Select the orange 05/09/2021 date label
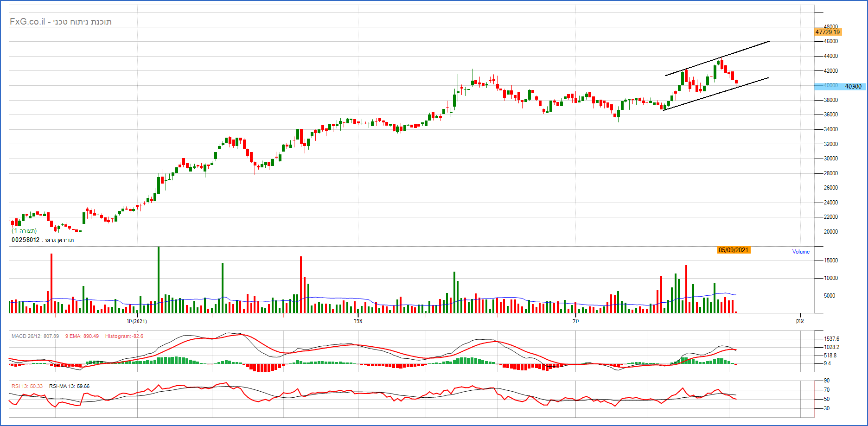868x426 pixels. pos(734,250)
